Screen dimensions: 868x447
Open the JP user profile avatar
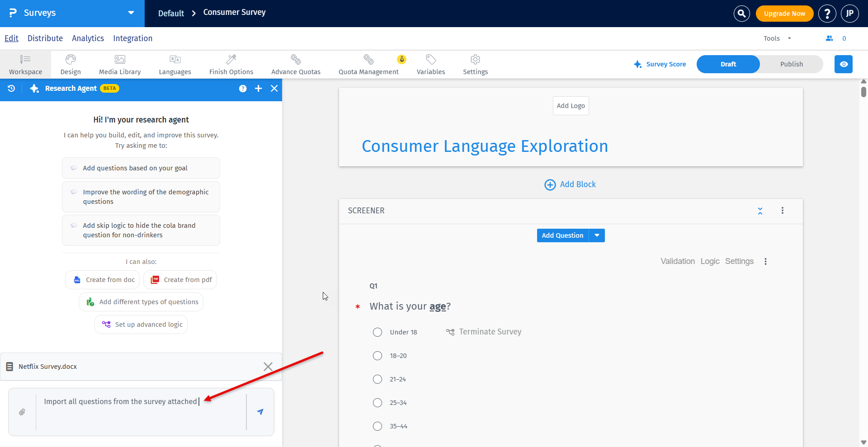(x=849, y=14)
